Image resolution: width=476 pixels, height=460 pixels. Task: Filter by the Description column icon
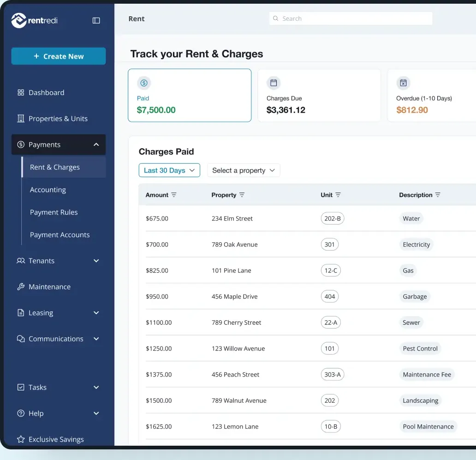coord(438,195)
